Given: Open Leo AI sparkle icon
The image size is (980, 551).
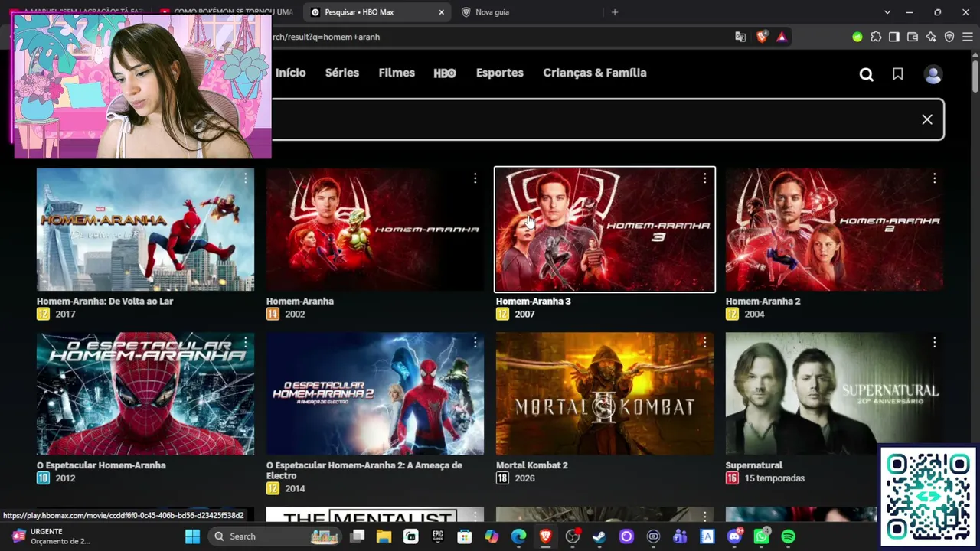Looking at the screenshot, I should tap(931, 37).
